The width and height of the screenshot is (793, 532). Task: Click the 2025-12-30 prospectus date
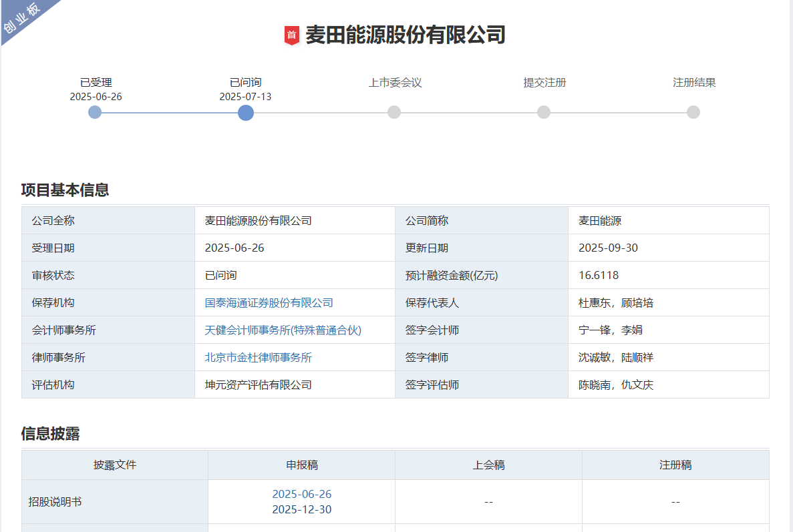click(x=302, y=509)
